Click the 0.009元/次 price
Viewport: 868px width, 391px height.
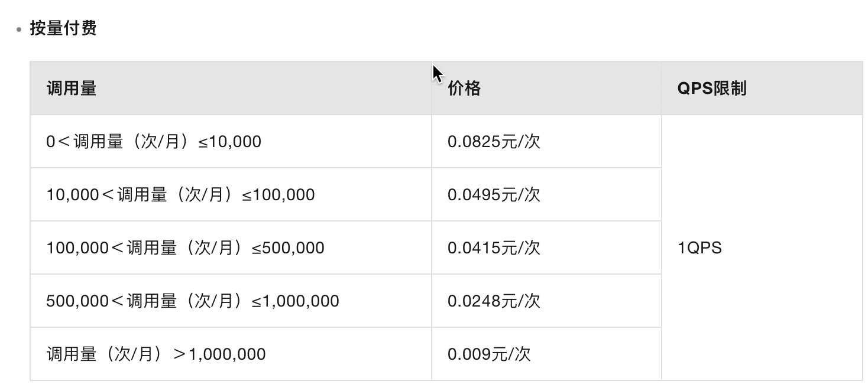point(489,354)
